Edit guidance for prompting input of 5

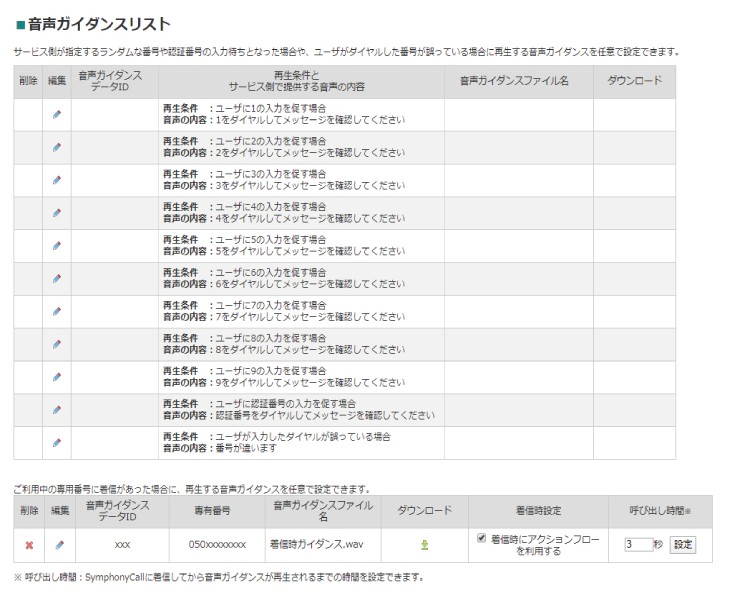click(x=57, y=245)
